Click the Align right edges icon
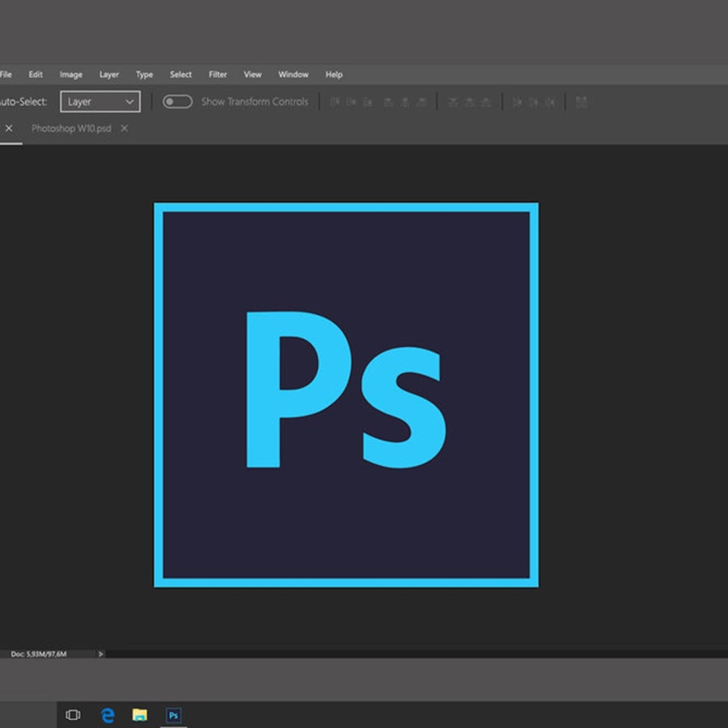 [421, 102]
